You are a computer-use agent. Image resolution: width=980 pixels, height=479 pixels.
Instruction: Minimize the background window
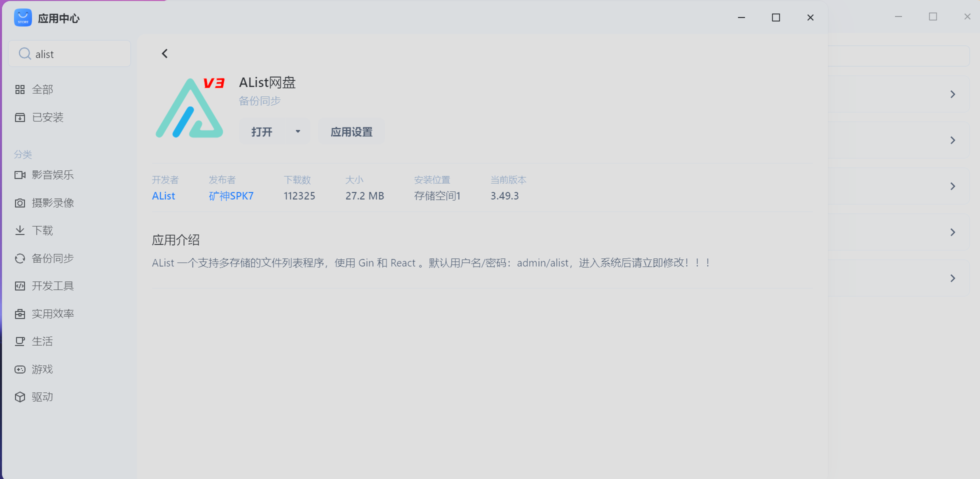click(898, 16)
